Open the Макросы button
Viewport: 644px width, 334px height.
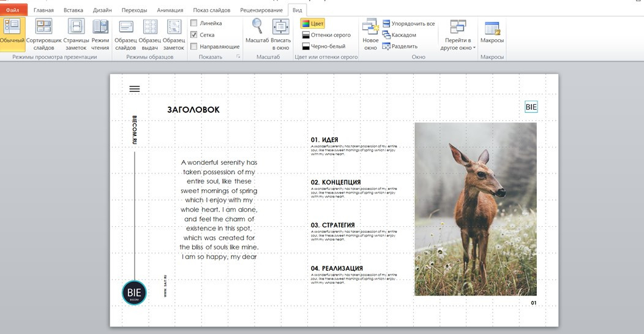pos(492,33)
